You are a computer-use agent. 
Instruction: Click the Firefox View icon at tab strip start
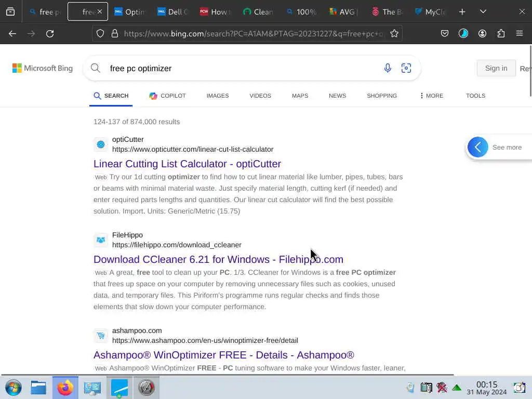pyautogui.click(x=10, y=12)
